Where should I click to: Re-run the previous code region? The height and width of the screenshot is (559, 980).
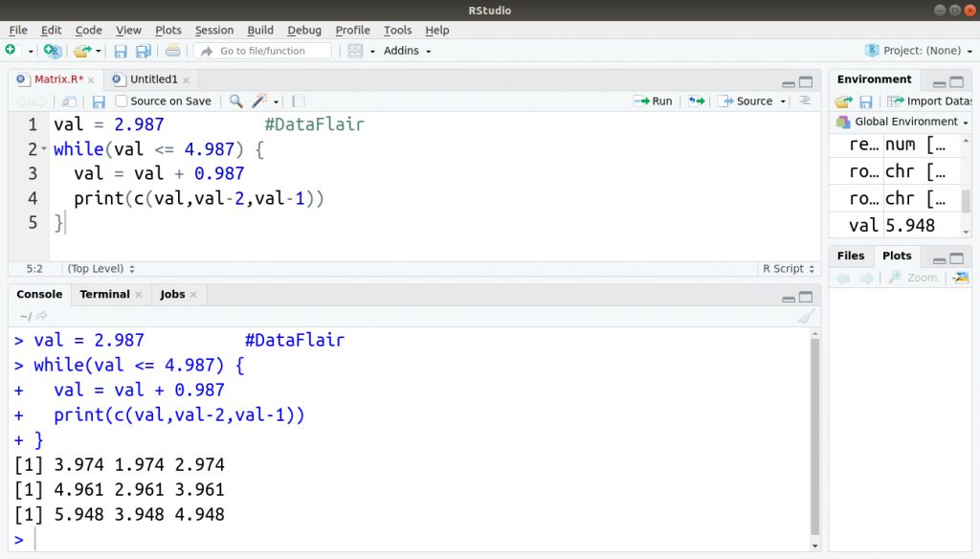click(x=697, y=101)
